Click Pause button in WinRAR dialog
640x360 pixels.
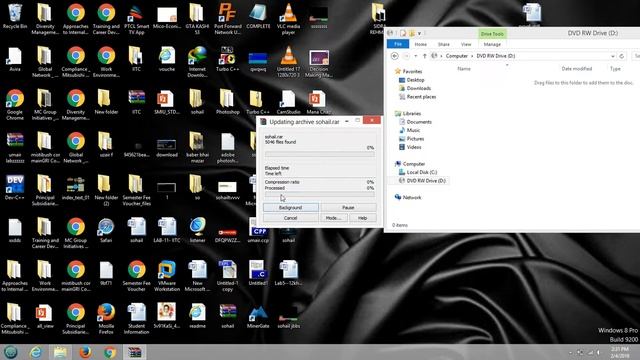pyautogui.click(x=348, y=207)
